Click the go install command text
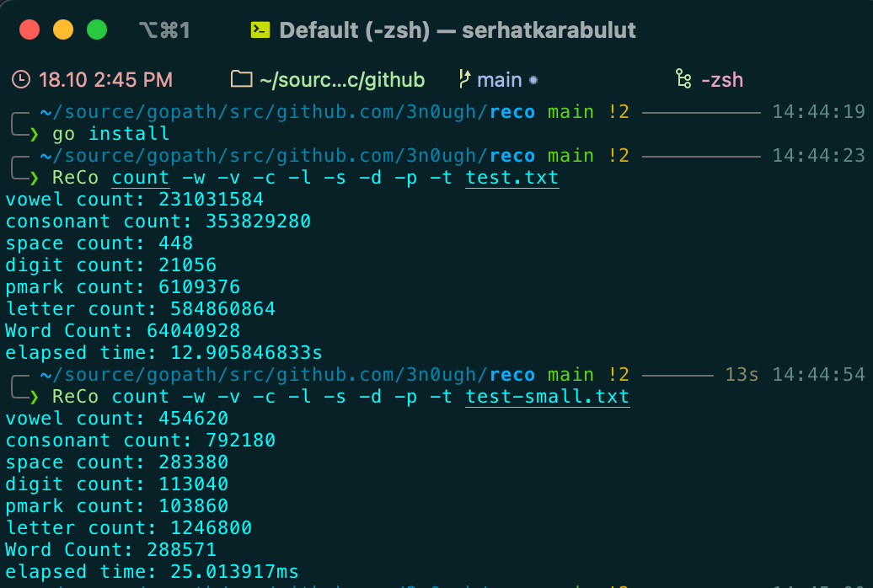The height and width of the screenshot is (588, 873). (111, 134)
